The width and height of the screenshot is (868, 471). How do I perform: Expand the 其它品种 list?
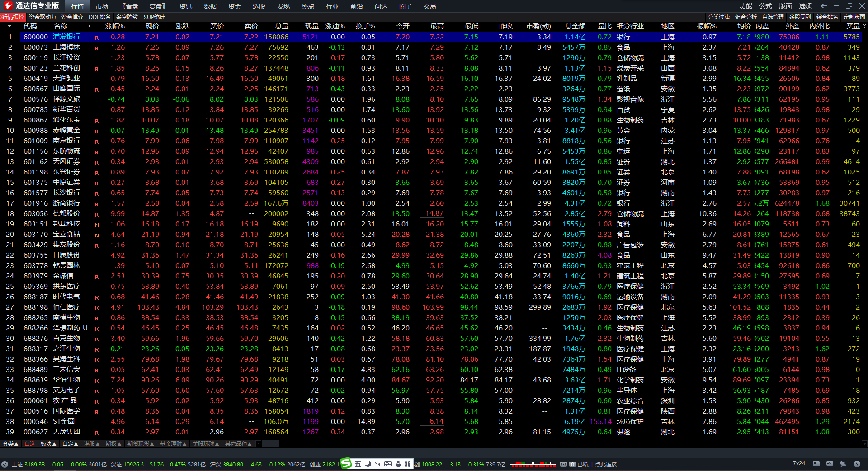(238, 444)
